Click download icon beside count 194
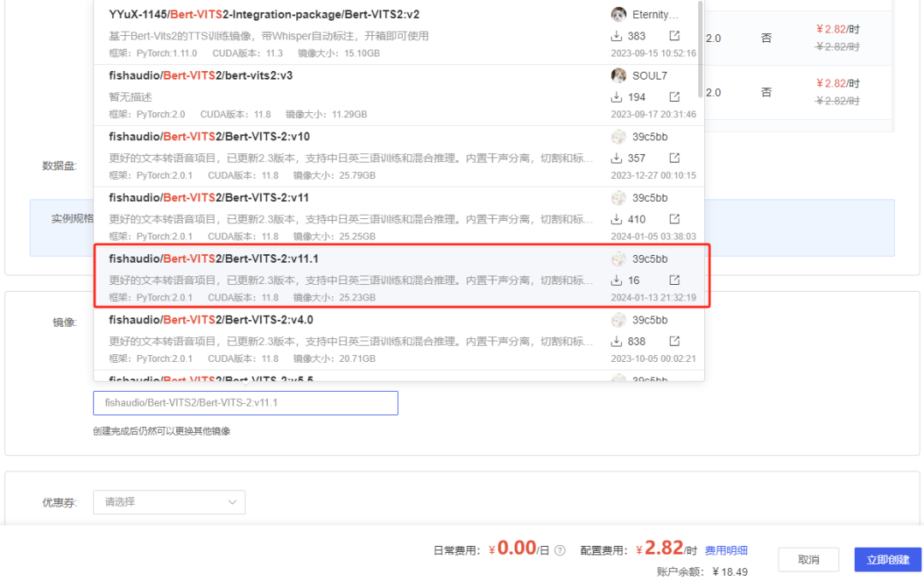 tap(616, 97)
